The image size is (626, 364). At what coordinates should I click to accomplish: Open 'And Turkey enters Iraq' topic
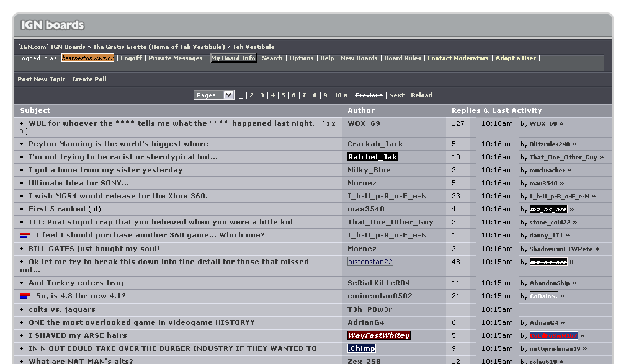[76, 283]
